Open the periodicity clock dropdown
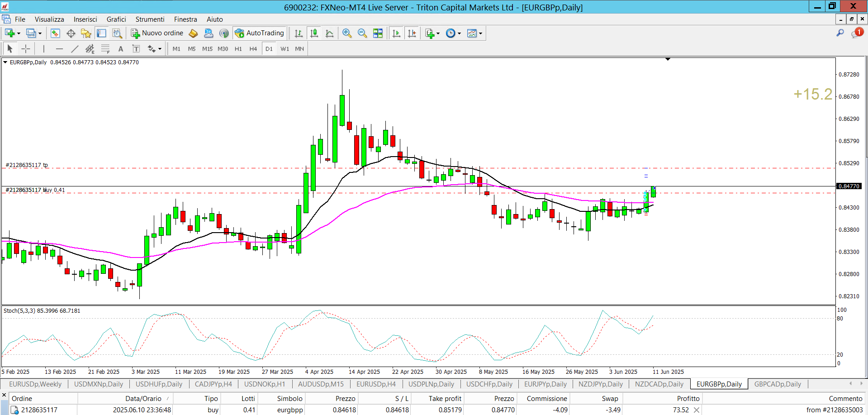Viewport: 868px width, 415px height. coord(459,33)
